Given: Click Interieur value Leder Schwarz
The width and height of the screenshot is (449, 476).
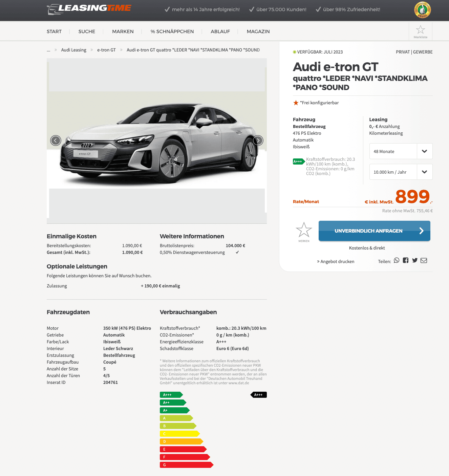Looking at the screenshot, I should (118, 348).
